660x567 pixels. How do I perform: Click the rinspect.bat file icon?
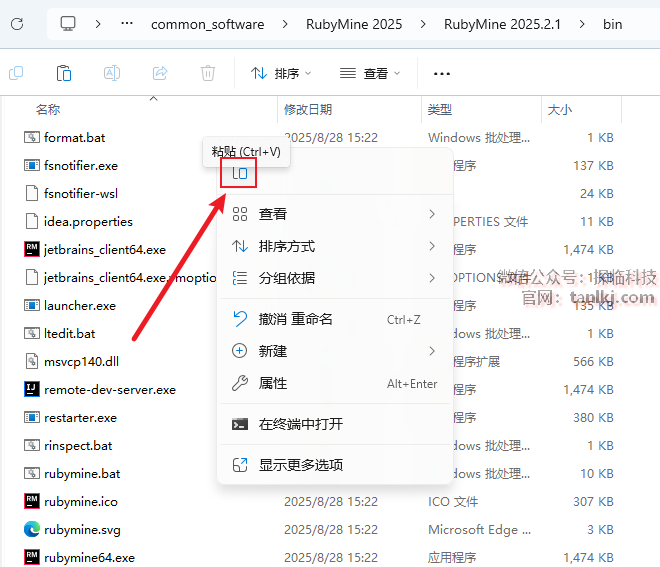coord(32,445)
